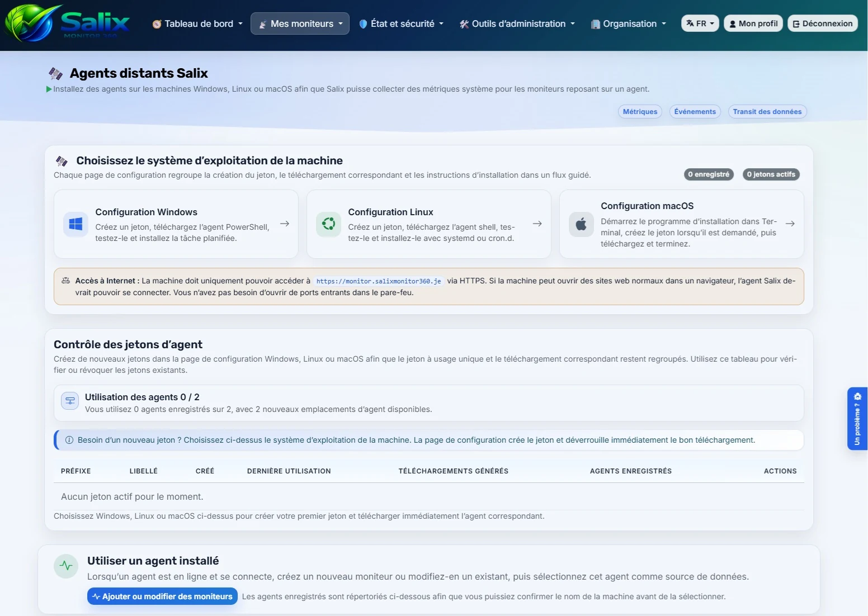Screen dimensions: 868x616
Task: Click satellite icon beside Choisissez le système heading
Action: point(62,161)
